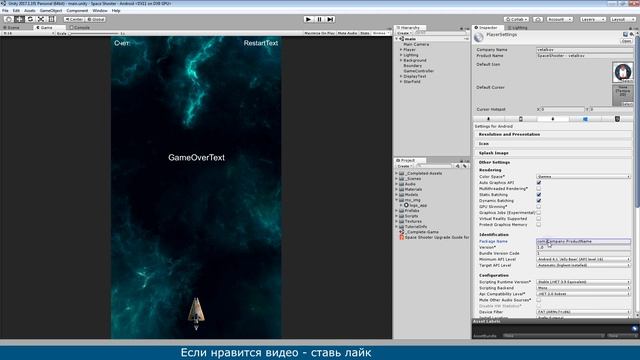
Task: Enable Virtual Reality Supported checkbox
Action: [539, 218]
